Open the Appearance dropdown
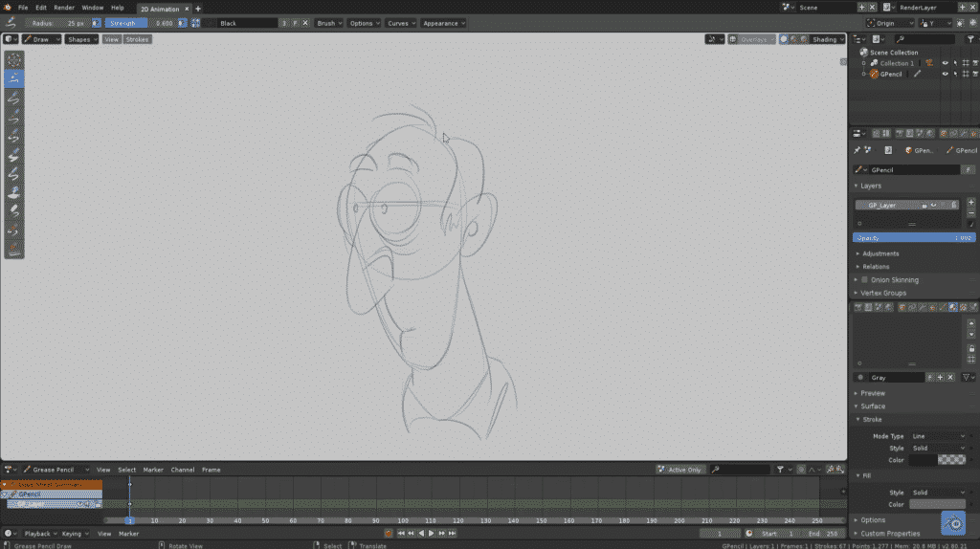The width and height of the screenshot is (980, 549). (443, 23)
